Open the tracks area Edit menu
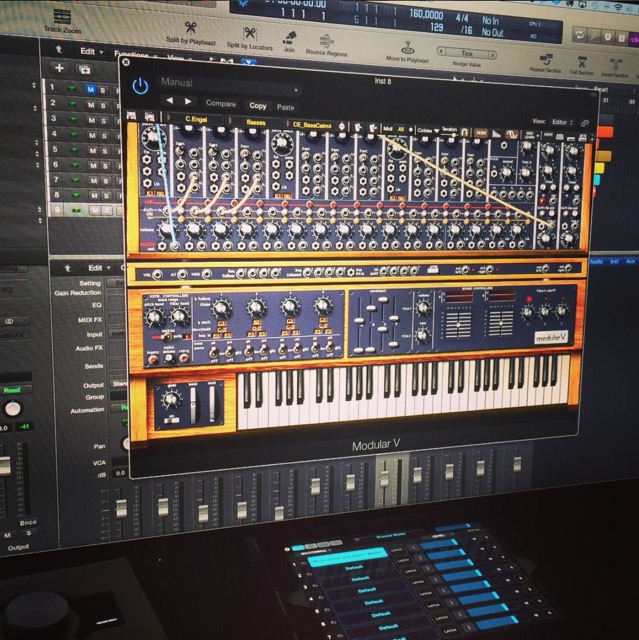The image size is (639, 640). pos(91,51)
